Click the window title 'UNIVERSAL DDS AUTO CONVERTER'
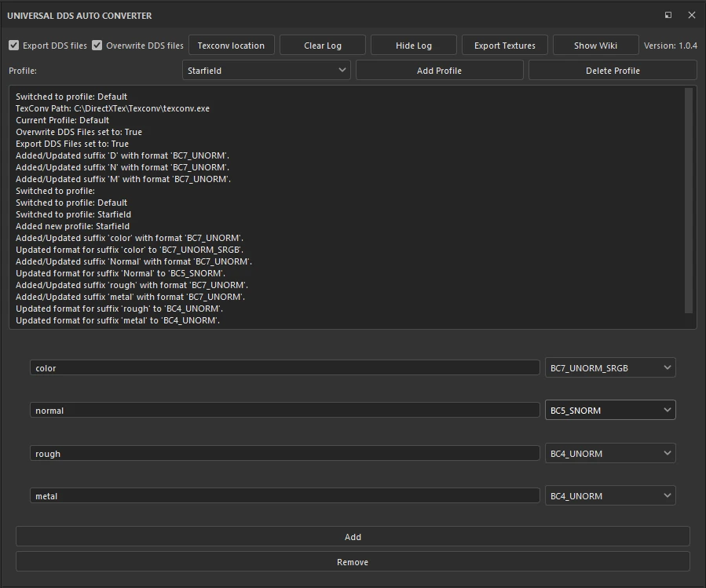The width and height of the screenshot is (706, 588). [x=79, y=15]
